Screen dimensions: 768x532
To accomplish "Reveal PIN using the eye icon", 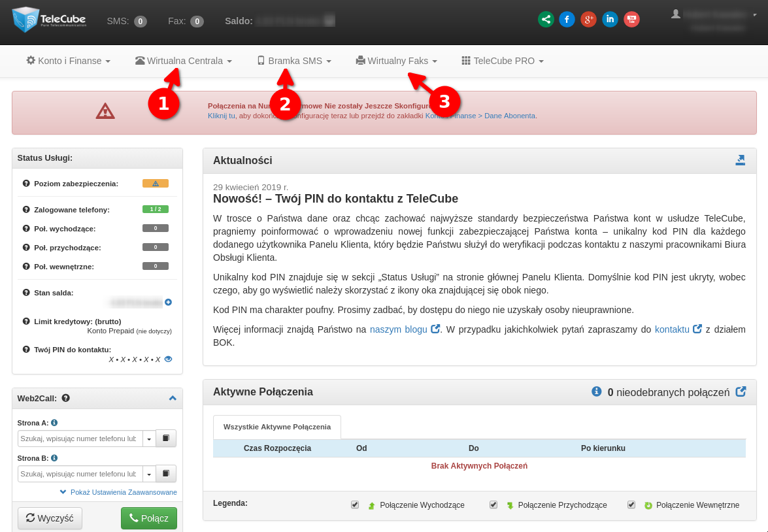I will pos(168,359).
